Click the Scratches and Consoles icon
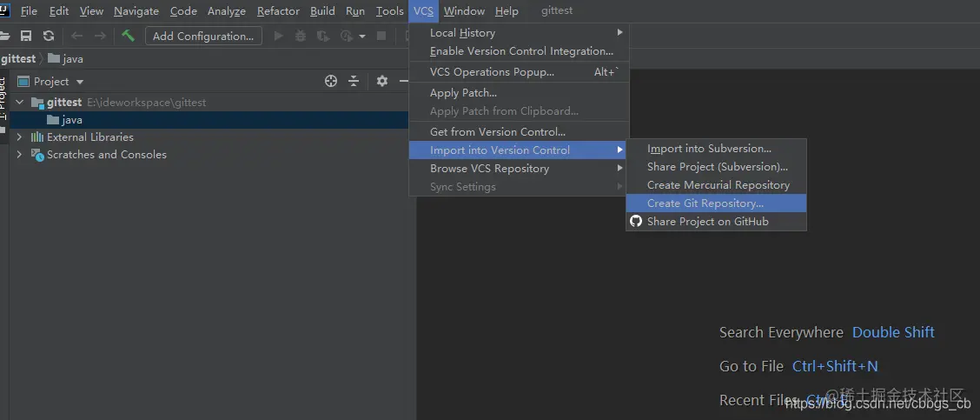 point(37,155)
